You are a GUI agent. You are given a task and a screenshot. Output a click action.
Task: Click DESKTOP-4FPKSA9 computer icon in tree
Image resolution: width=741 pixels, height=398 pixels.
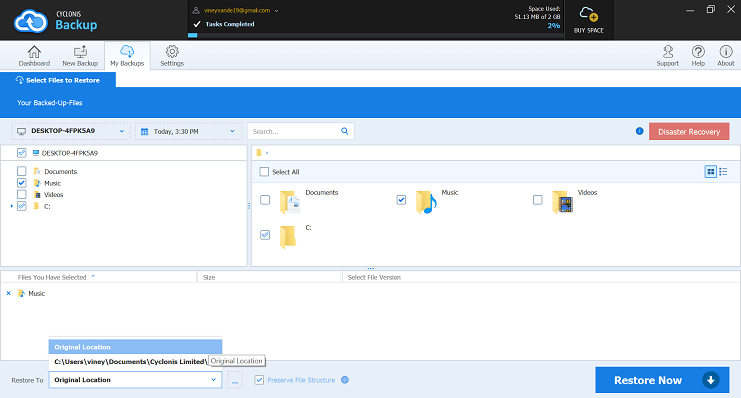click(35, 153)
